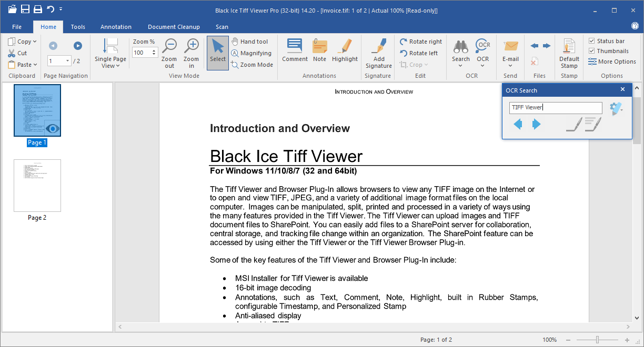This screenshot has height=347, width=644.
Task: Find previous OCR search result
Action: click(518, 125)
